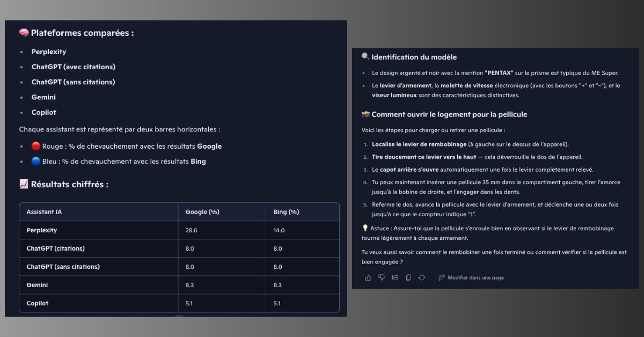This screenshot has height=337, width=644.
Task: Click the red circle next to Rouge
Action: 35,146
